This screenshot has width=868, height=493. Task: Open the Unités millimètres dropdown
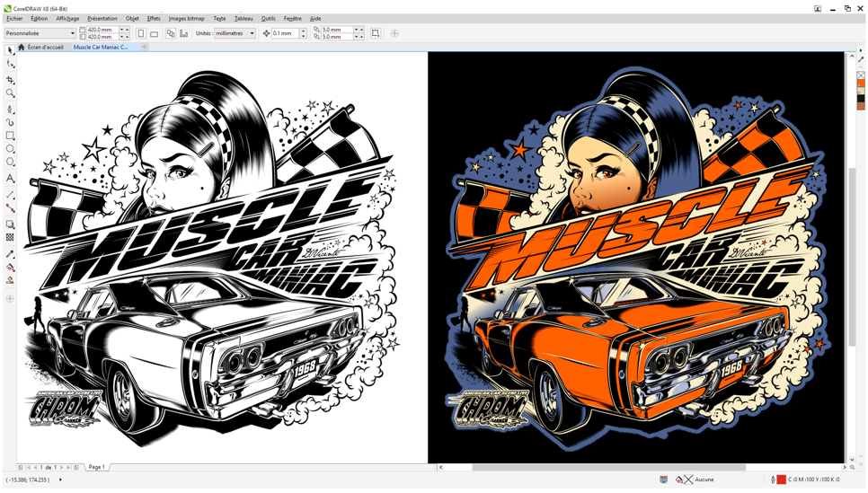click(235, 33)
